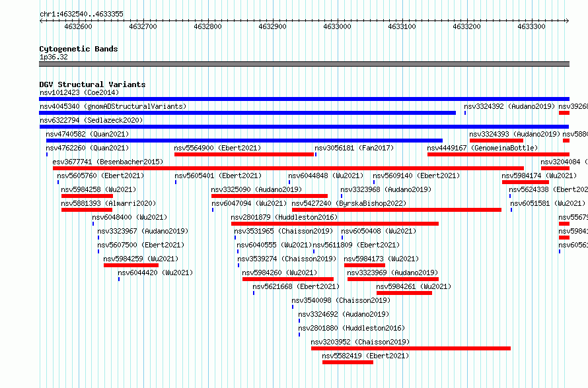Click nsv5611809 (Ebert2021) label
Viewport: 588px width, 388px height.
click(357, 245)
